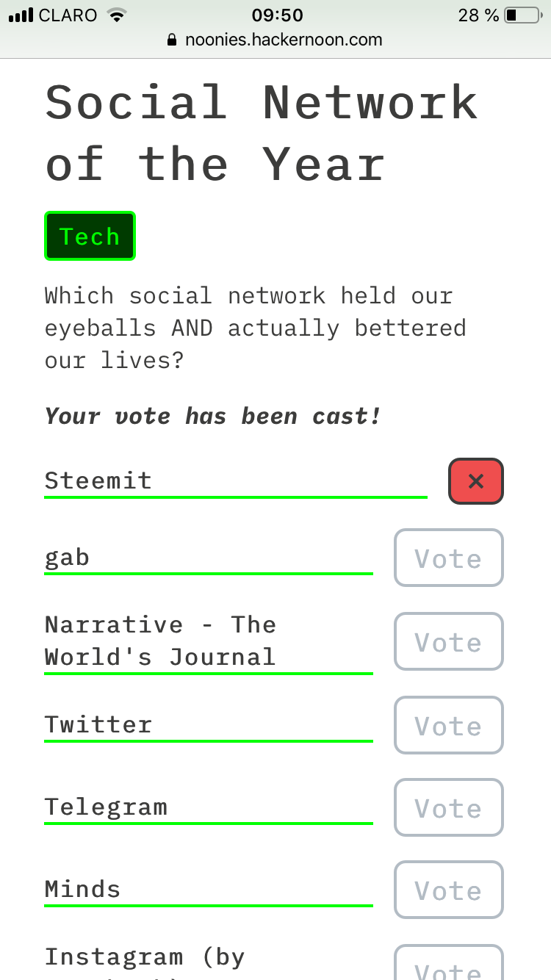
Task: Vote for Minds
Action: (x=449, y=890)
